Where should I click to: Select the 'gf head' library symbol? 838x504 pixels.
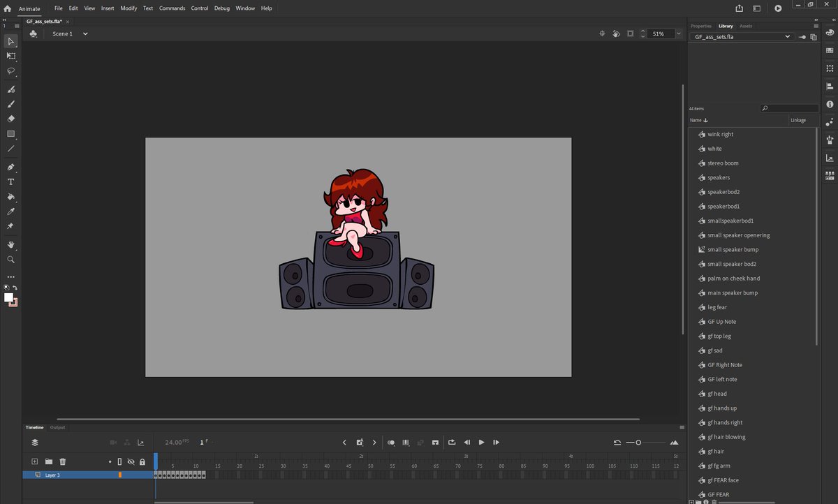(717, 394)
